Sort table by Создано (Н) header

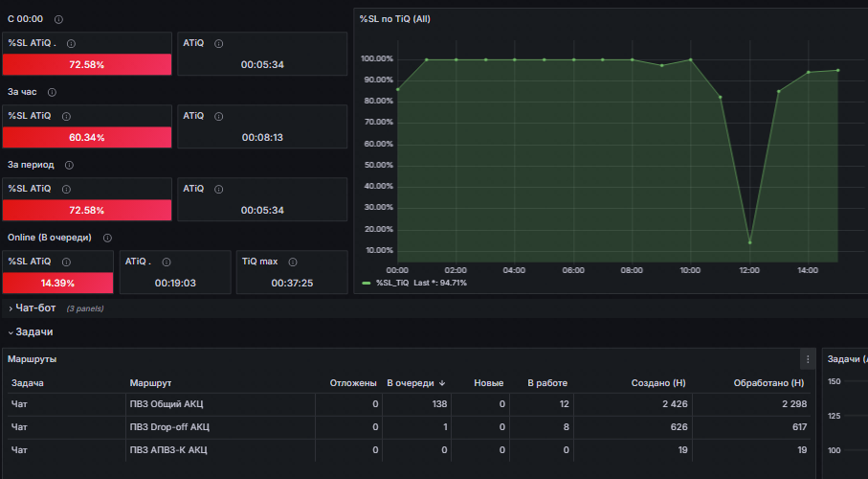coord(658,383)
